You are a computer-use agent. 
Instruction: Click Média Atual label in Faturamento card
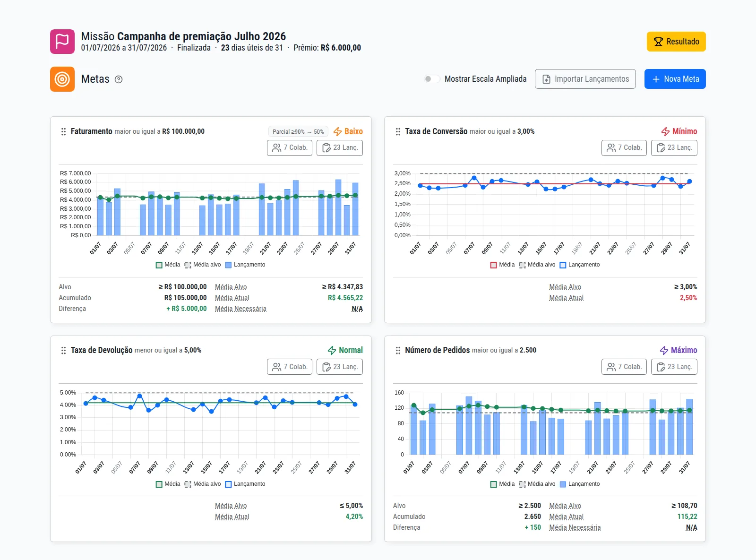point(232,298)
